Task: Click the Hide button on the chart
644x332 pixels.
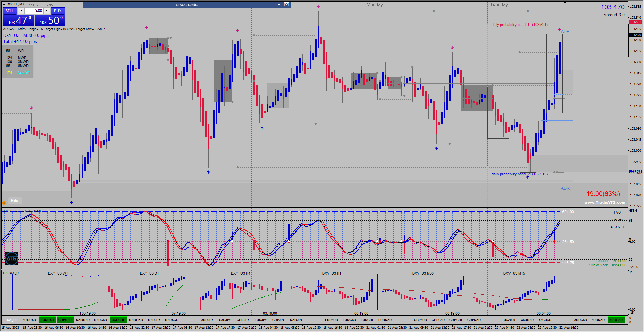Action: click(15, 200)
